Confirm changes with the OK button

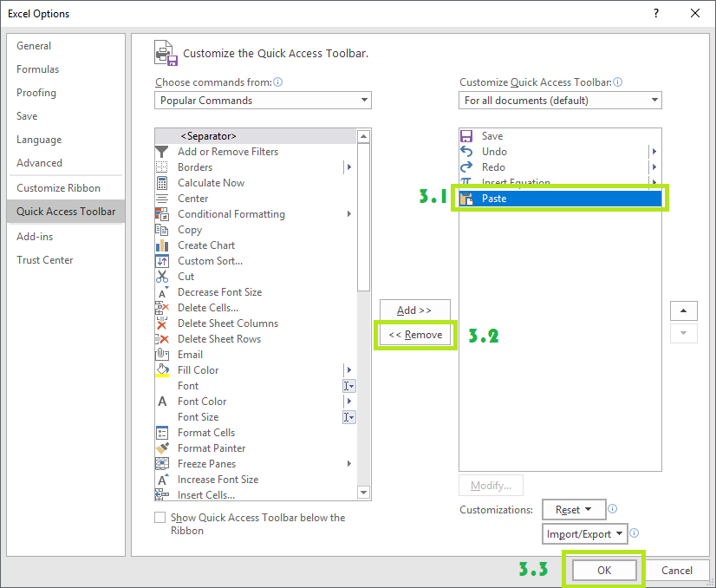pyautogui.click(x=604, y=570)
